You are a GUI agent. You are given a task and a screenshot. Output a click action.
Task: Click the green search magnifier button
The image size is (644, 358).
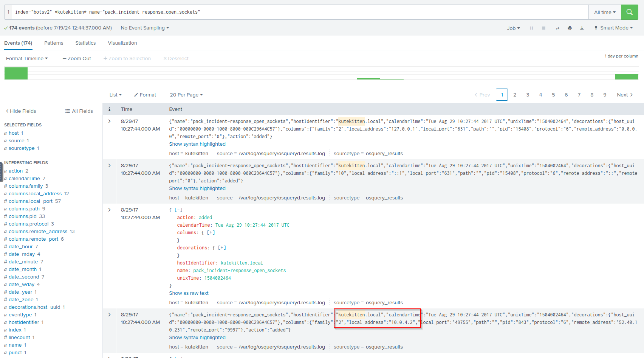(629, 12)
